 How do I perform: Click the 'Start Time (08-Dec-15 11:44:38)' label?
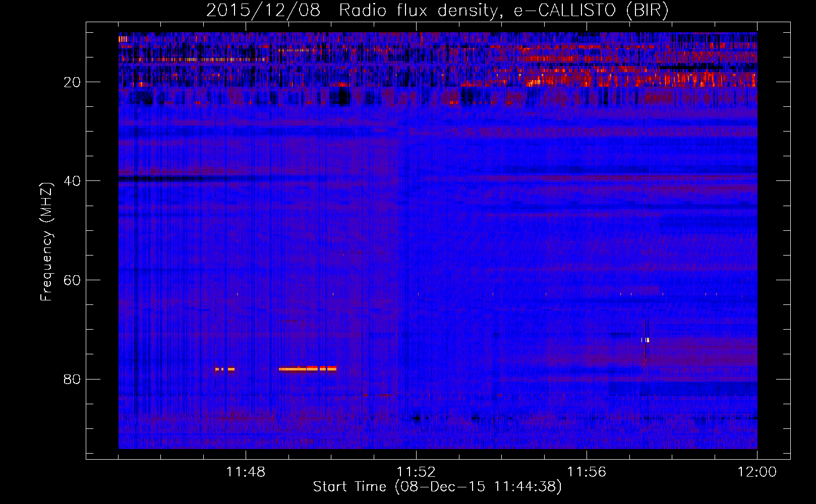437,487
